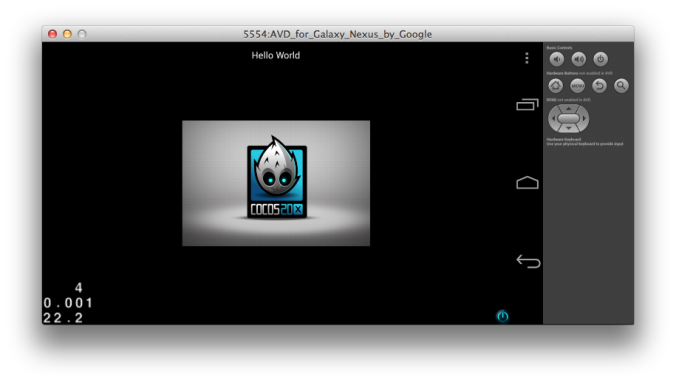Screen dimensions: 676x383
Task: Tap the Android home navigation icon
Action: [527, 182]
